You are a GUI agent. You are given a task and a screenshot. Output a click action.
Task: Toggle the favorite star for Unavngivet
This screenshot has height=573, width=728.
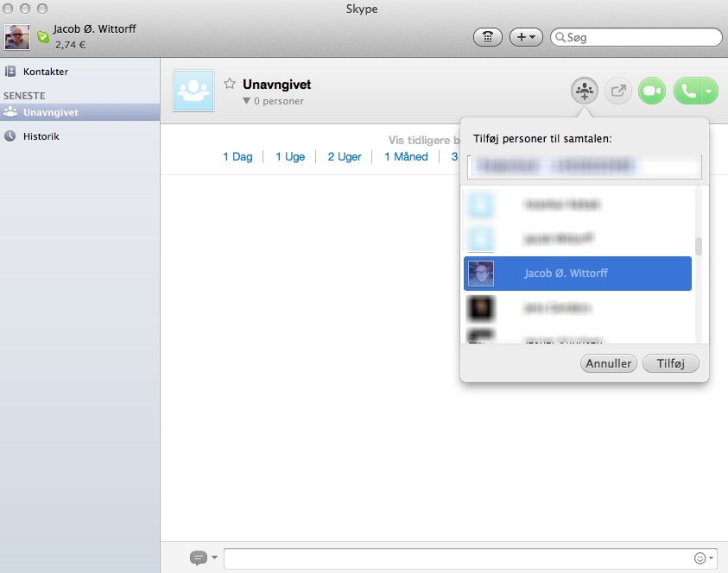(x=230, y=84)
